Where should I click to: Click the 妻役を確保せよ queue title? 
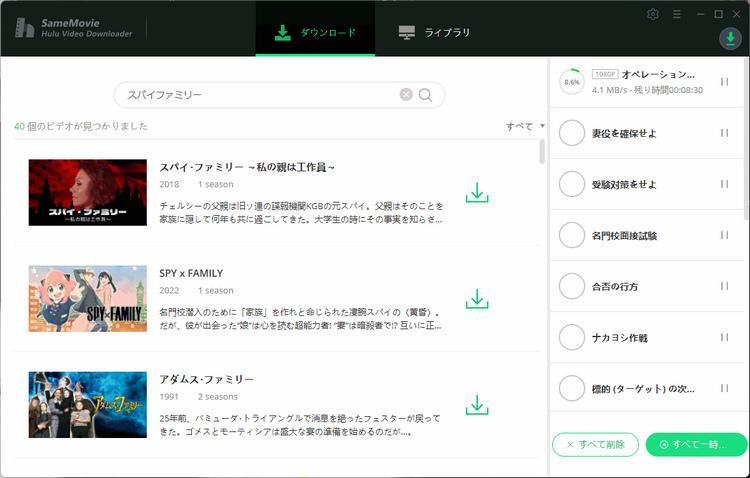[624, 133]
